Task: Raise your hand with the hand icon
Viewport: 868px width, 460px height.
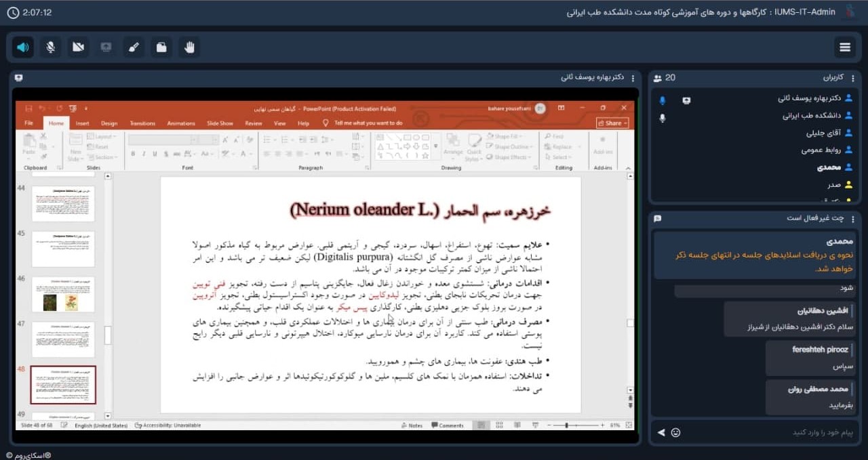Action: pyautogui.click(x=190, y=47)
